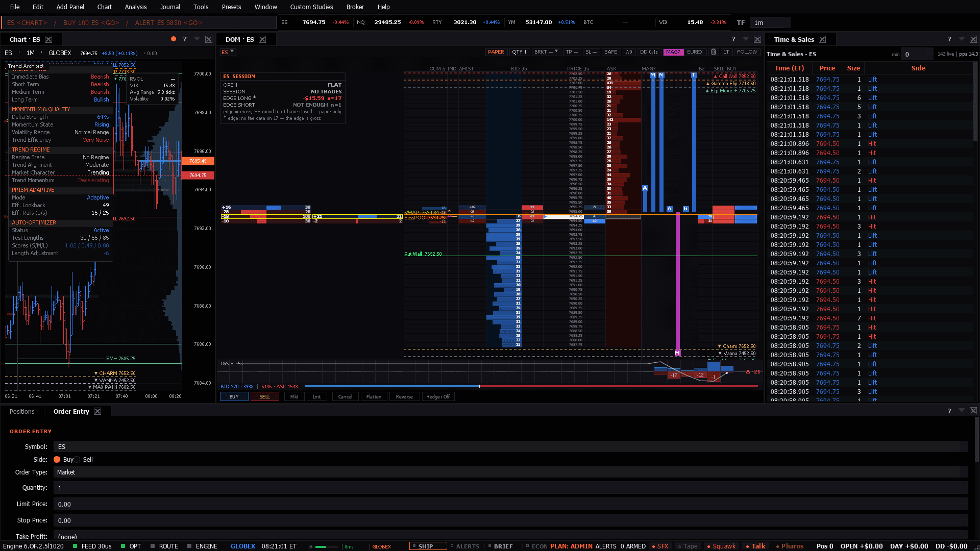
Task: Click the M marker at bottom of MAG7 column
Action: [x=677, y=353]
